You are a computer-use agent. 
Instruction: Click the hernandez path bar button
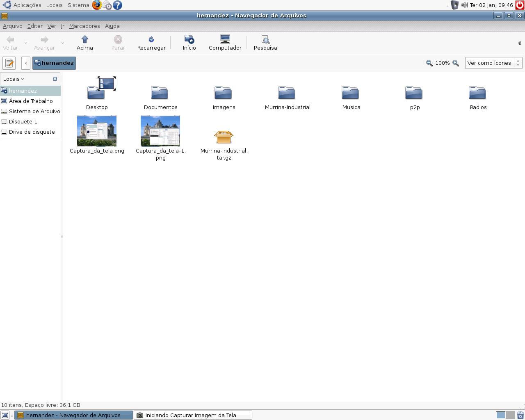[54, 63]
